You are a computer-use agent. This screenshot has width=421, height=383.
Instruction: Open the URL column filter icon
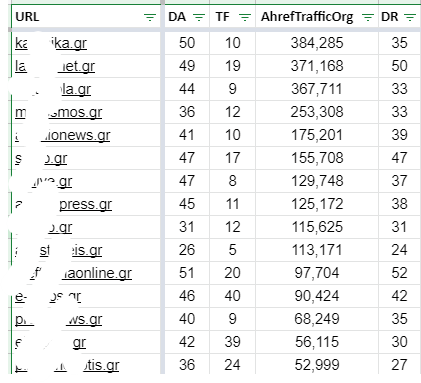pyautogui.click(x=150, y=17)
